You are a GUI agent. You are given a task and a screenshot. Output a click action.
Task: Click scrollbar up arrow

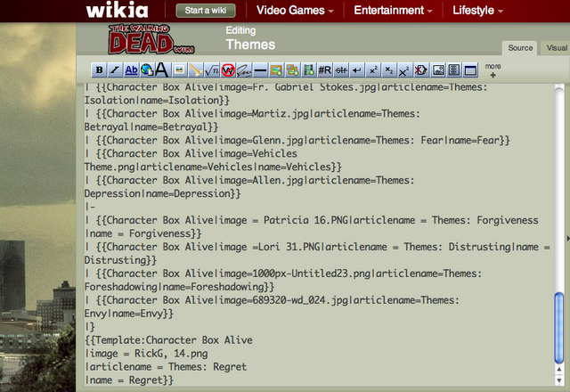tap(559, 370)
